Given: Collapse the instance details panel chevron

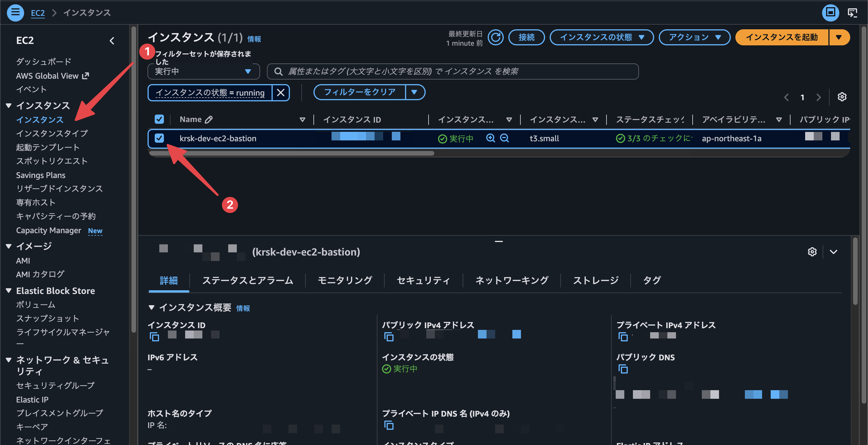Looking at the screenshot, I should pyautogui.click(x=833, y=252).
